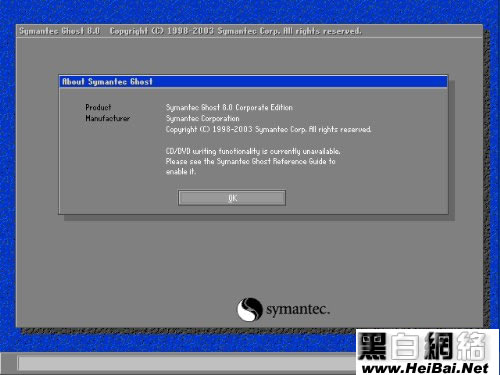
Task: Click the OK button in About dialog
Action: coord(232,198)
